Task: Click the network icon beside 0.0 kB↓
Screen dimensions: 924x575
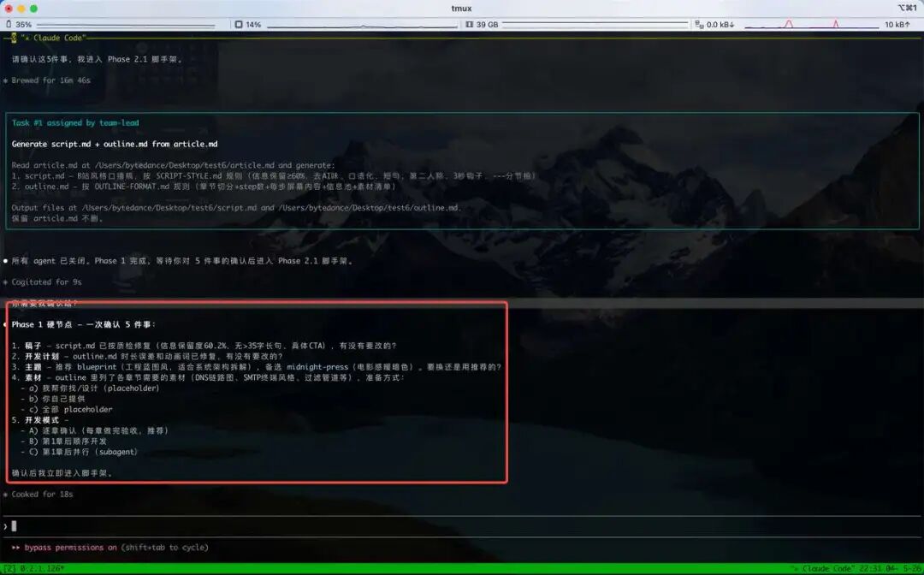Action: [x=700, y=25]
